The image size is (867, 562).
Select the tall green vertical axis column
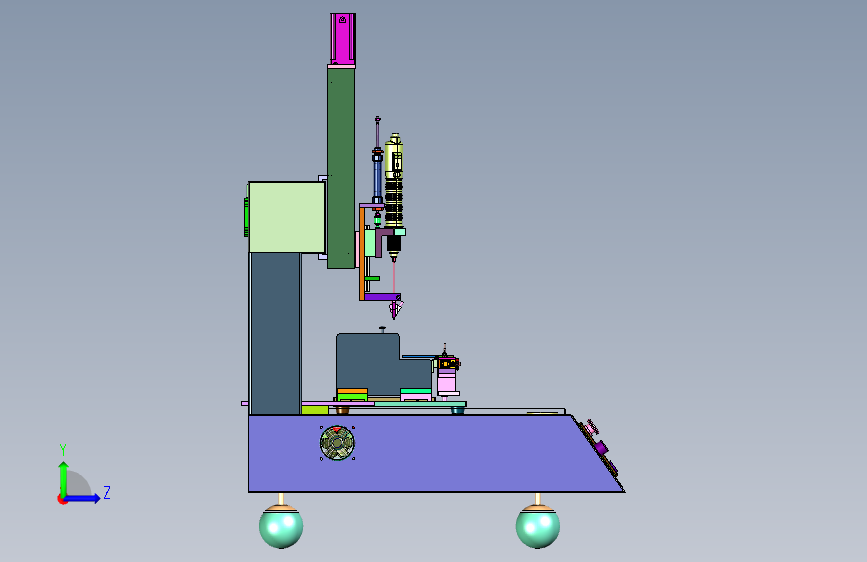click(x=341, y=167)
